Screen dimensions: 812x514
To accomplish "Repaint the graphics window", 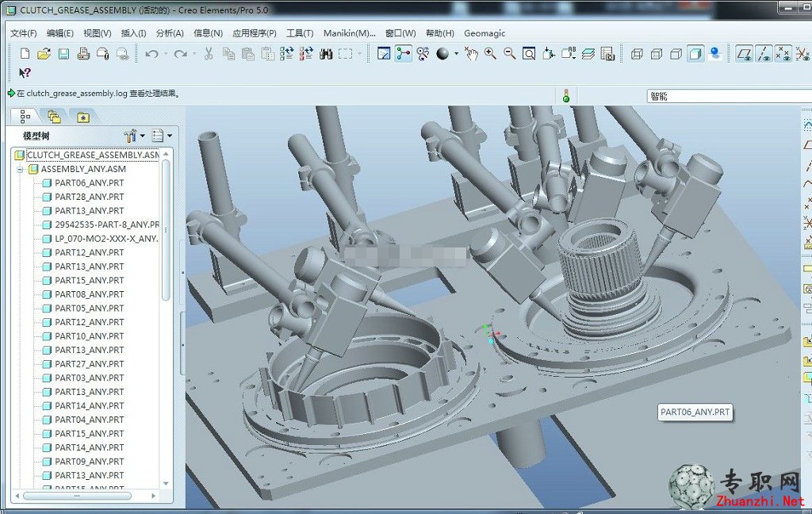I will pyautogui.click(x=384, y=53).
